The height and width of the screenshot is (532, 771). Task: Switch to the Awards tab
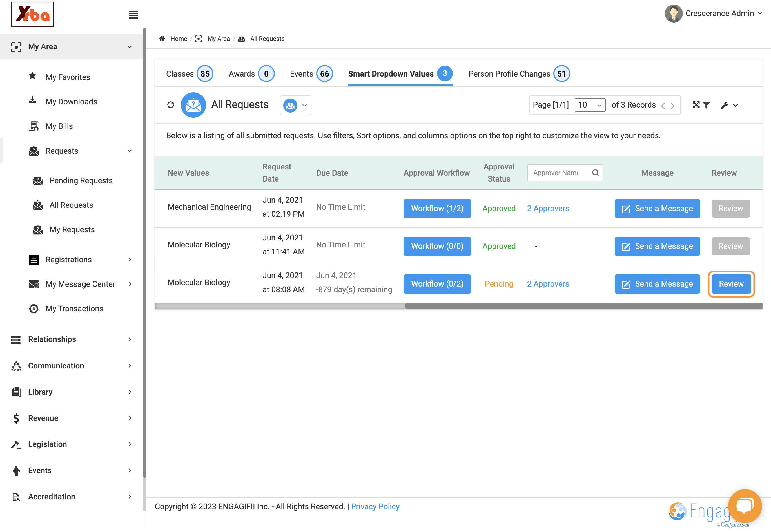(x=251, y=74)
